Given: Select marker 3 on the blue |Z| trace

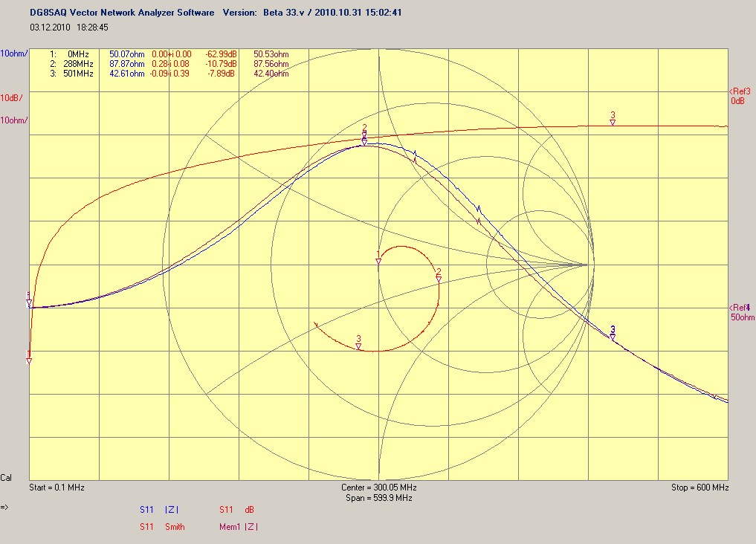Looking at the screenshot, I should (613, 333).
